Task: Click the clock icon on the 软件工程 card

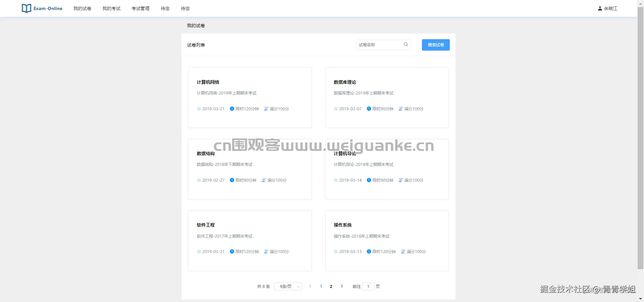Action: (232, 252)
